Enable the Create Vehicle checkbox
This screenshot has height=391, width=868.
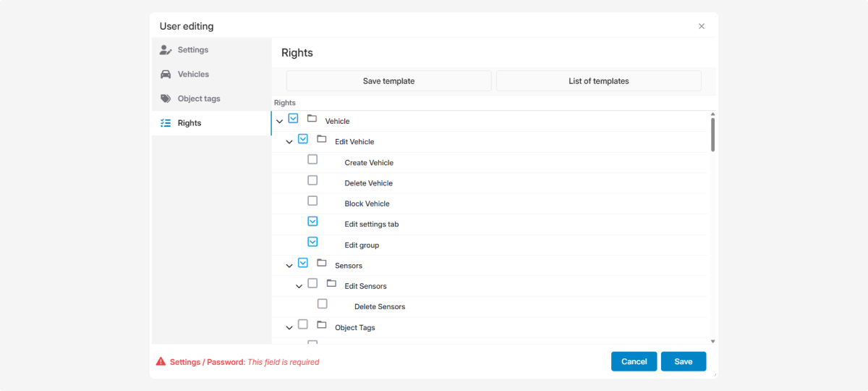312,159
